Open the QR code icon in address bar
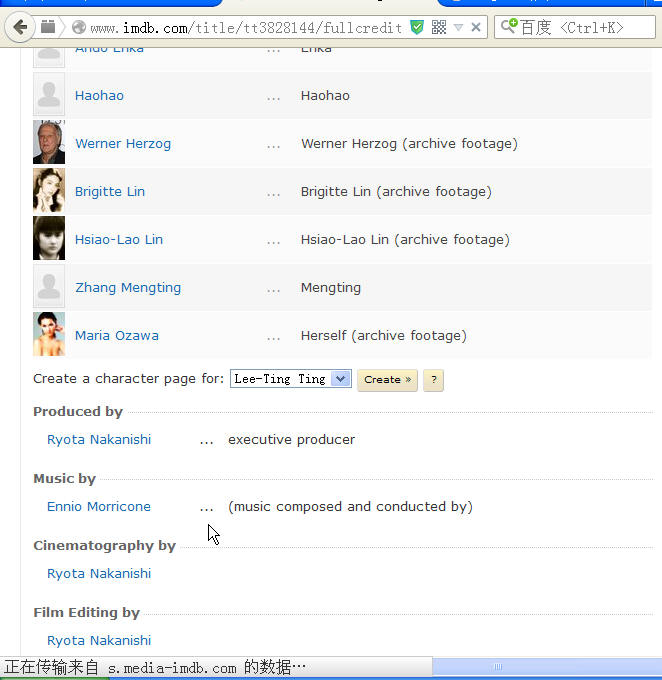The width and height of the screenshot is (662, 680). point(439,28)
